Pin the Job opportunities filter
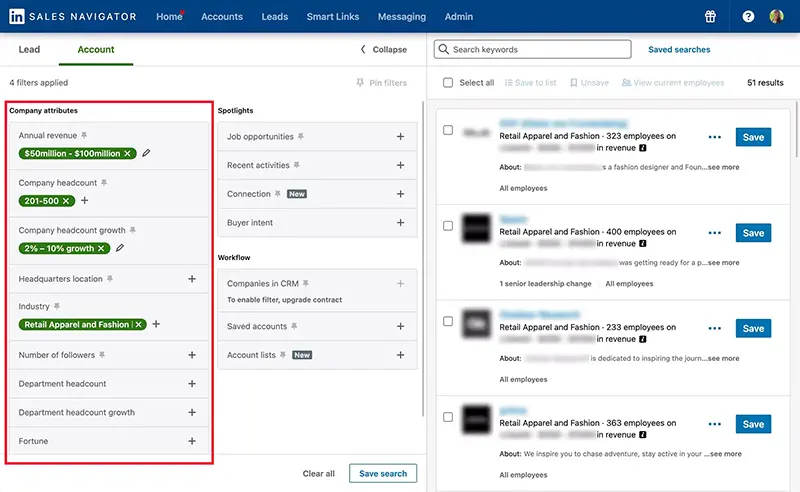This screenshot has height=492, width=800. pos(301,136)
